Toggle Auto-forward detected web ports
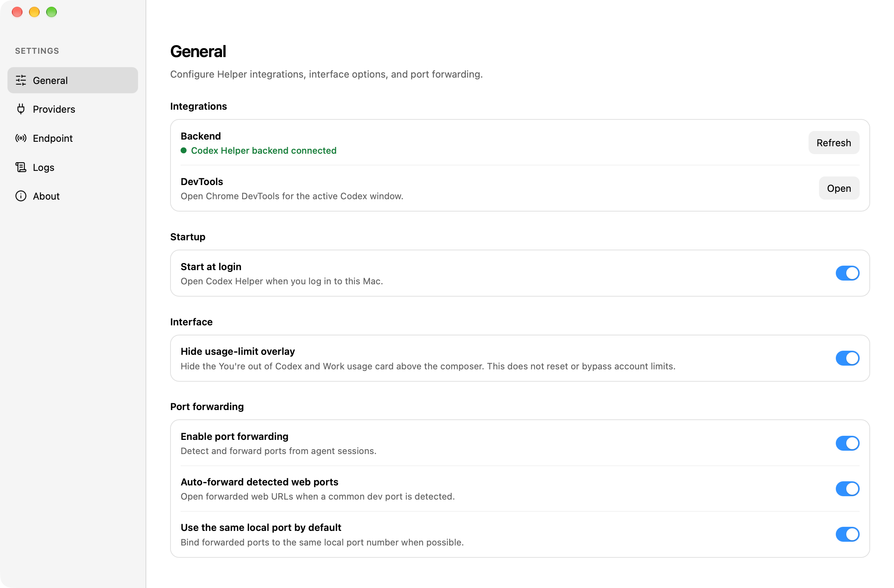Viewport: 894px width, 588px height. coord(847,488)
